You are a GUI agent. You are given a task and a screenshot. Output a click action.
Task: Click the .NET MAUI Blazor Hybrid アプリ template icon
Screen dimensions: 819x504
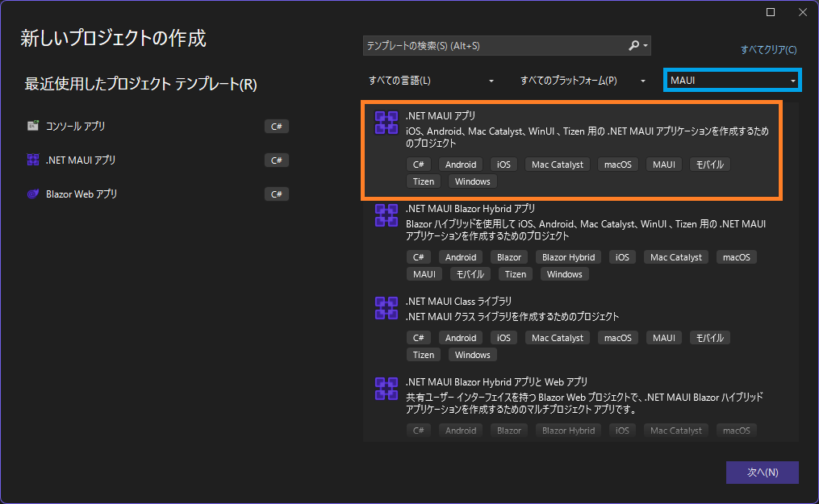tap(386, 215)
